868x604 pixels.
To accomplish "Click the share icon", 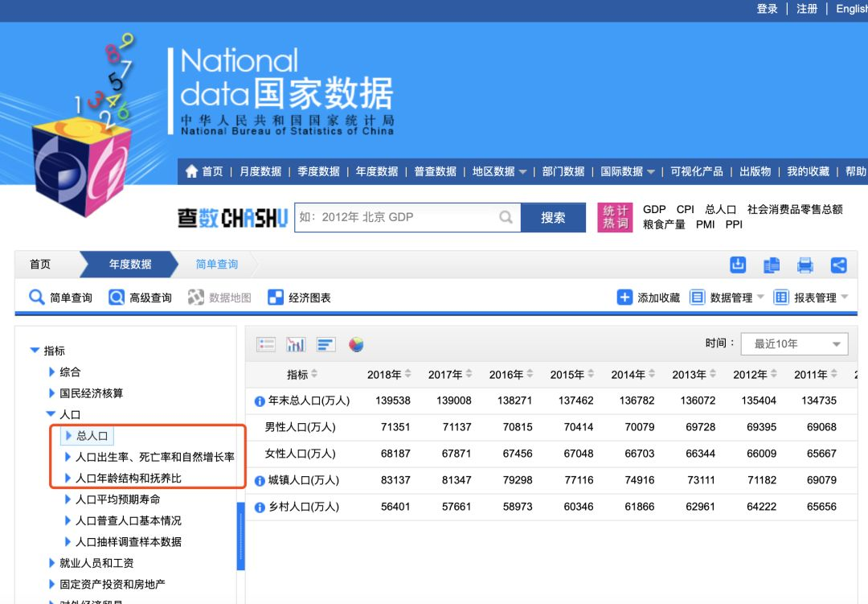I will 838,265.
